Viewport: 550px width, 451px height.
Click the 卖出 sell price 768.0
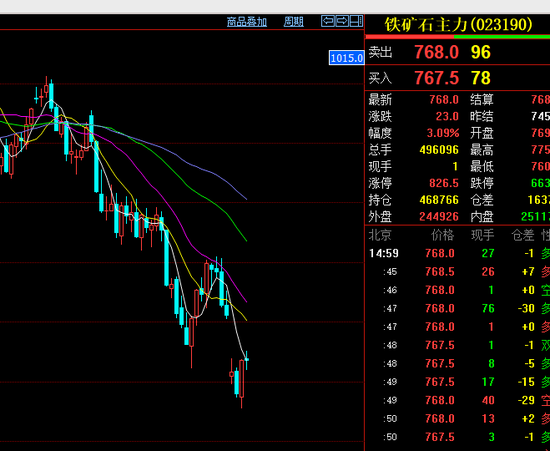tap(436, 52)
